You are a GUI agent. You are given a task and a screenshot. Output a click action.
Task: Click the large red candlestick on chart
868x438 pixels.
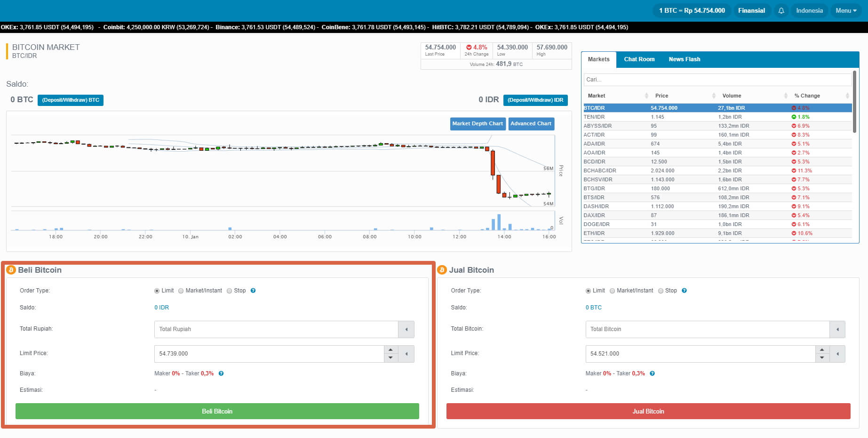[x=493, y=162]
